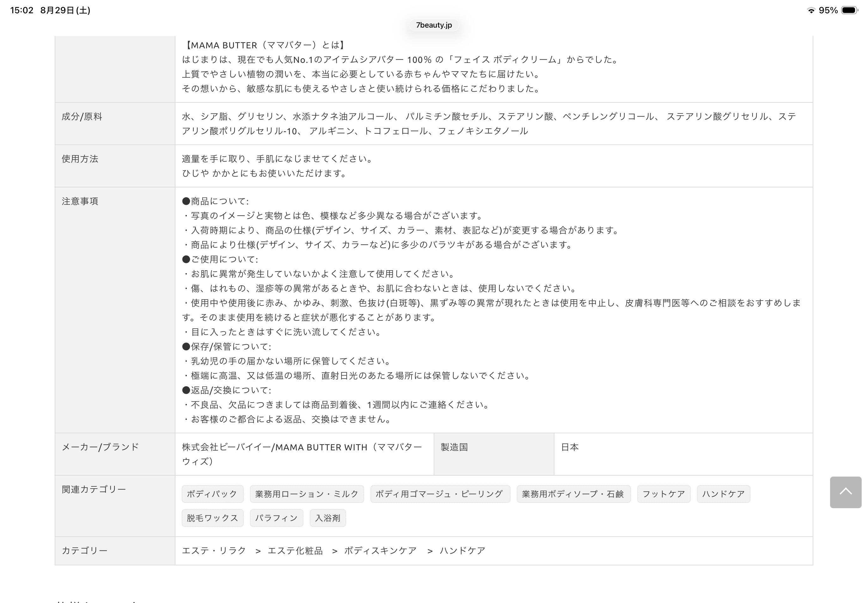Open ボディスキンケア breadcrumb link
868x603 pixels.
click(x=380, y=551)
